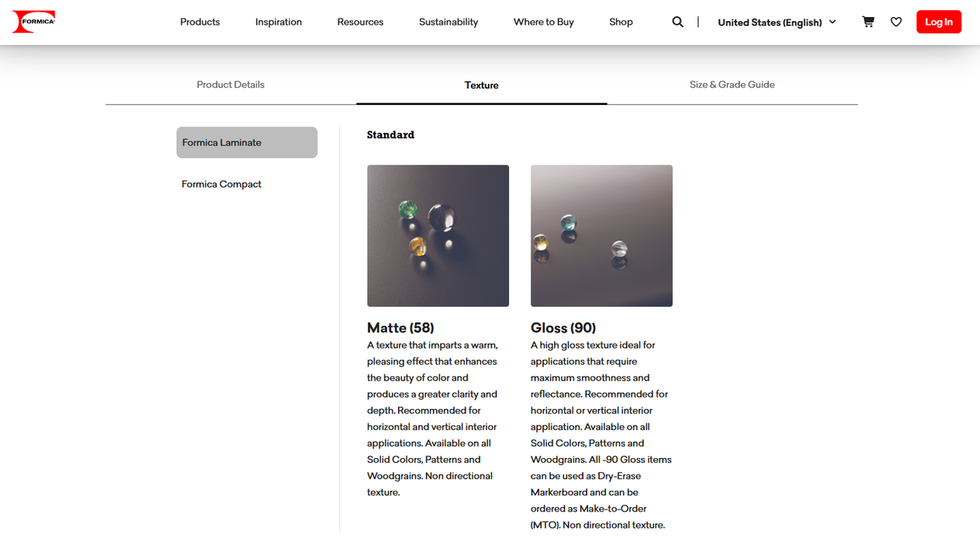Open the Inspiration menu

pyautogui.click(x=279, y=22)
